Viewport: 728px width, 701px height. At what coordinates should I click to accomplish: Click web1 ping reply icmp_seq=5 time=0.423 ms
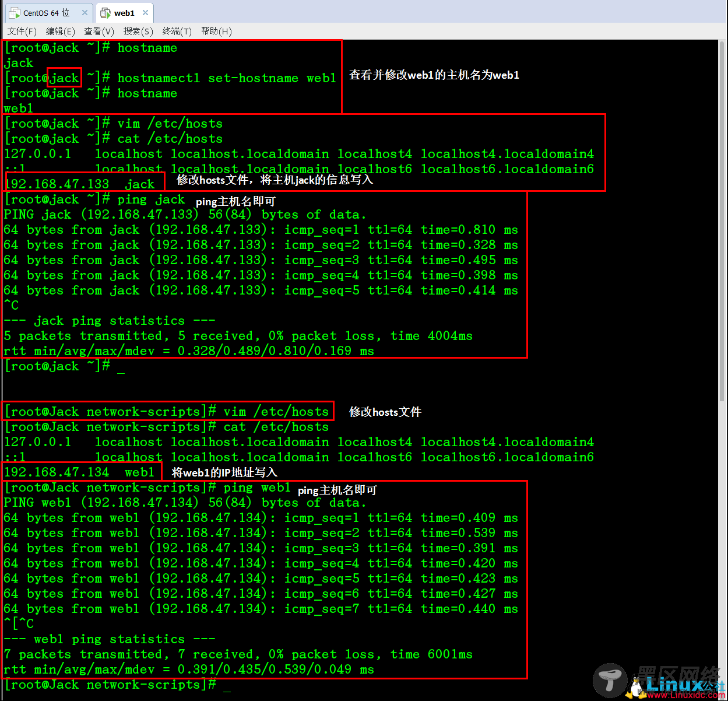point(261,579)
